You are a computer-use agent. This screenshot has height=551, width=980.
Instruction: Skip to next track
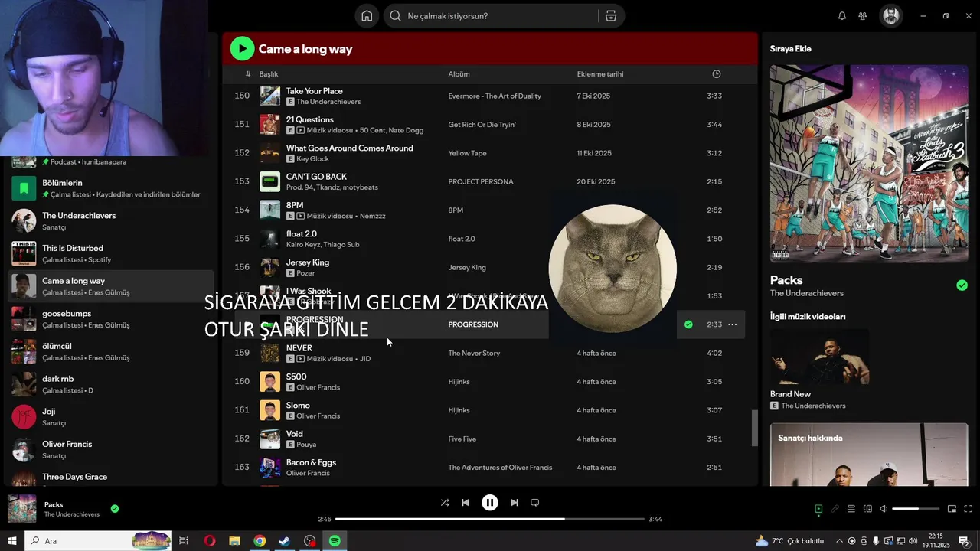[x=514, y=503]
